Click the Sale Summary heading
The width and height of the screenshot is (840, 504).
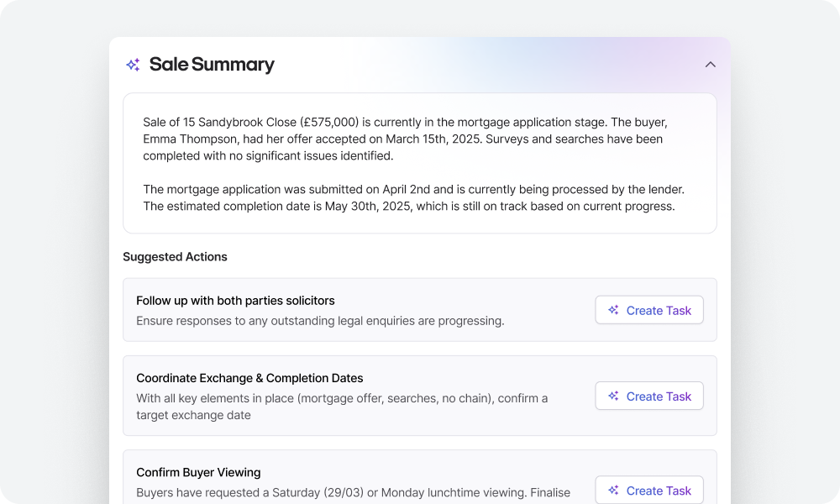click(x=212, y=65)
